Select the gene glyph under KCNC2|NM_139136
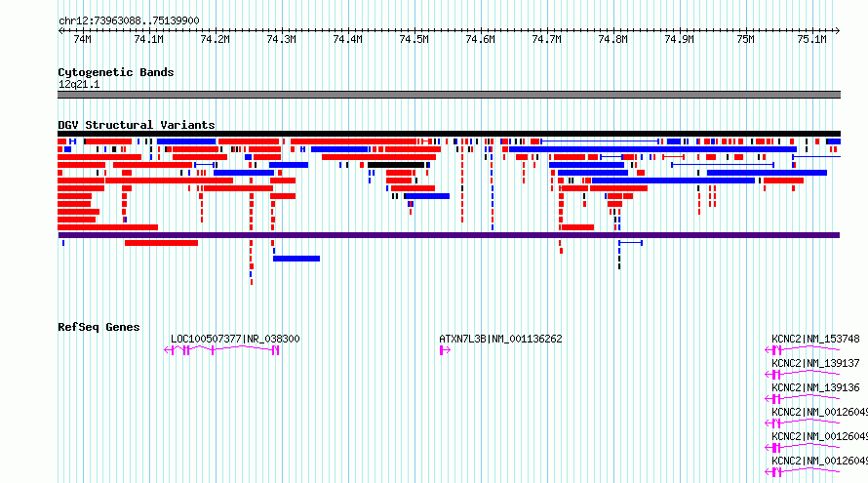The height and width of the screenshot is (483, 868). coord(802,399)
